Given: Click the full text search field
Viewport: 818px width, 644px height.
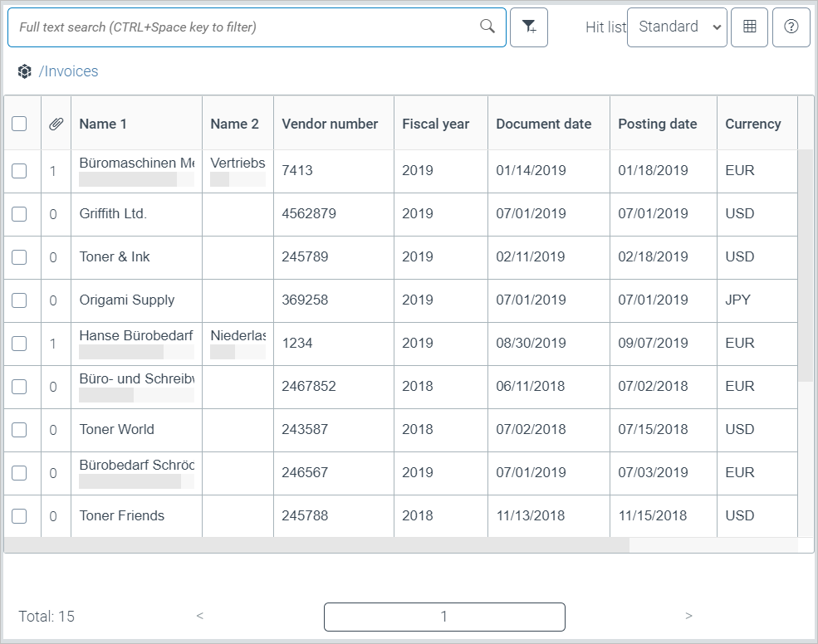Looking at the screenshot, I should coord(245,27).
